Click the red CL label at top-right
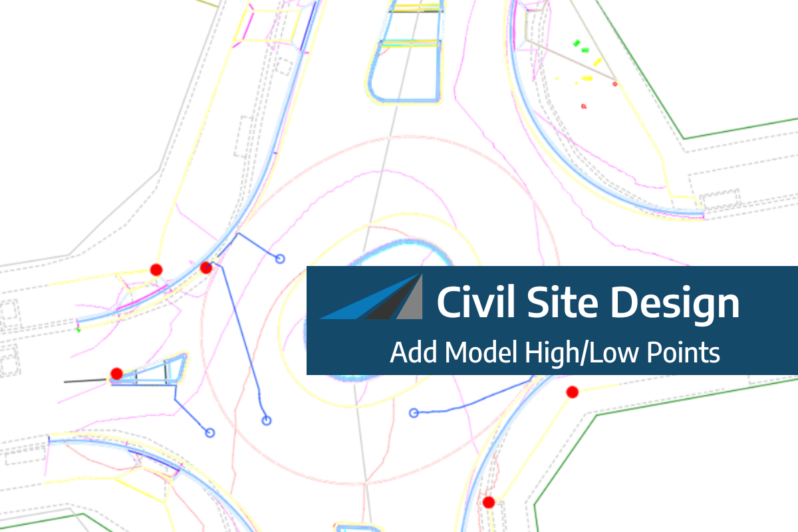The width and height of the screenshot is (798, 532). coord(583,106)
